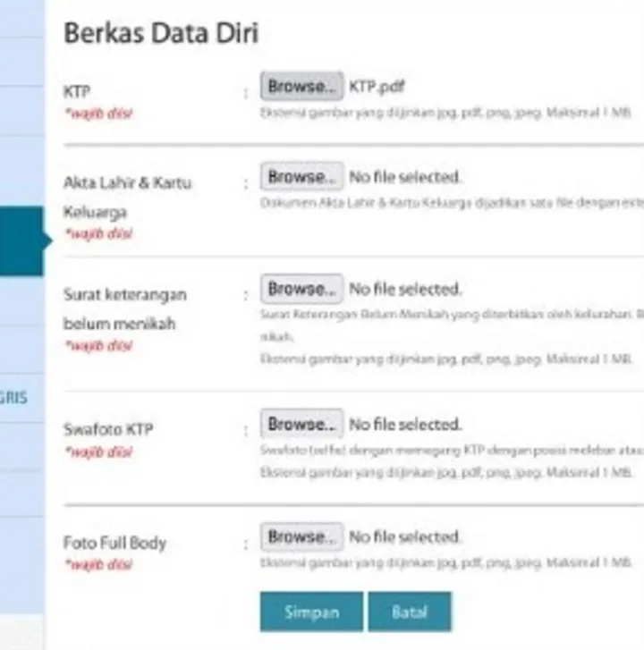Click "No file selected" beside Surat keterangan
The height and width of the screenshot is (650, 644).
click(405, 289)
